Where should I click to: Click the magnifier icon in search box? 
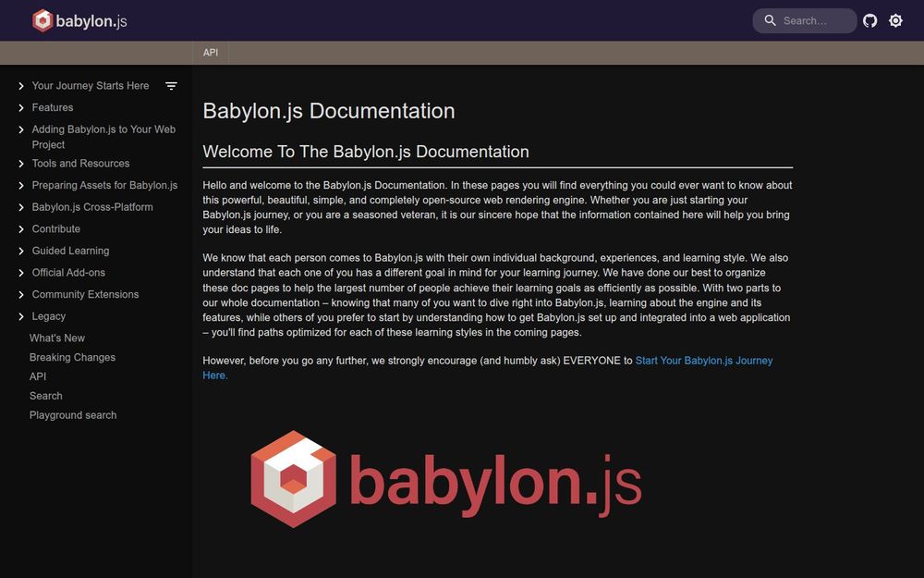[770, 20]
